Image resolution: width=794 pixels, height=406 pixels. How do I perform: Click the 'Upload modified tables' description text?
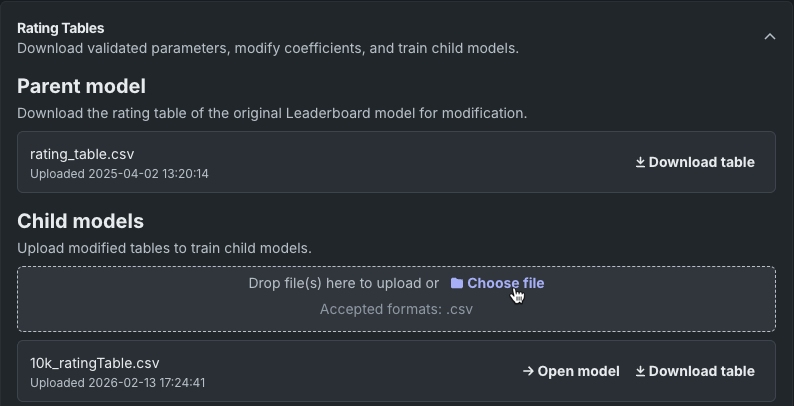coord(164,248)
